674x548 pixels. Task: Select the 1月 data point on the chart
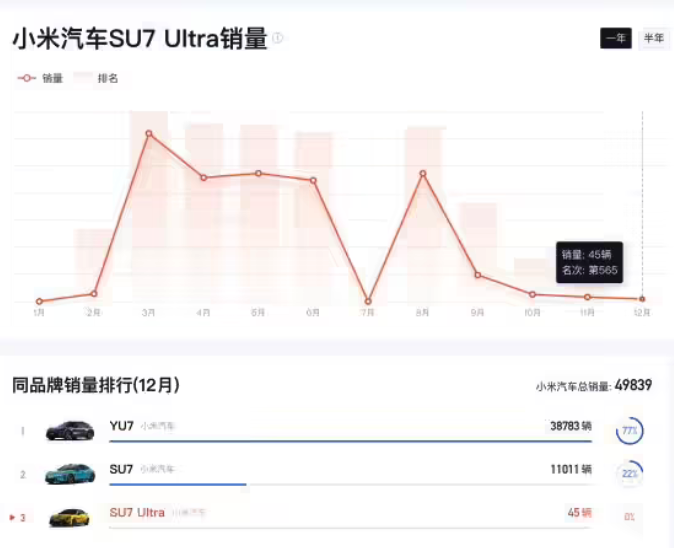[x=40, y=301]
